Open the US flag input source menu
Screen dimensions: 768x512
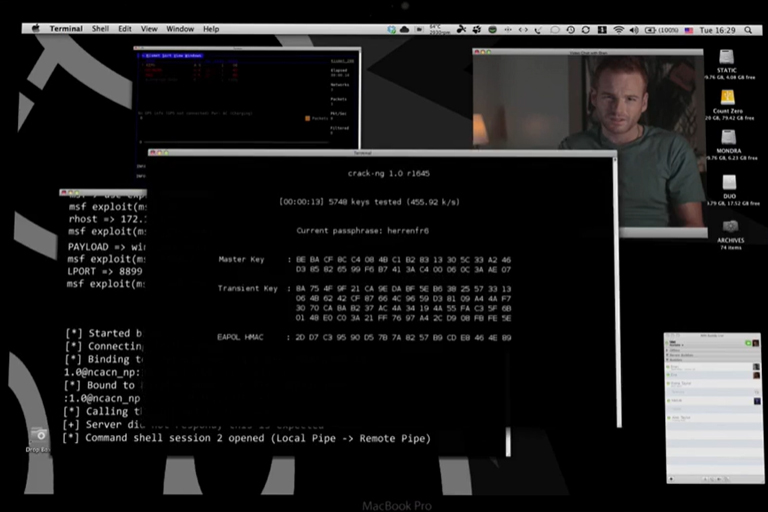point(688,30)
